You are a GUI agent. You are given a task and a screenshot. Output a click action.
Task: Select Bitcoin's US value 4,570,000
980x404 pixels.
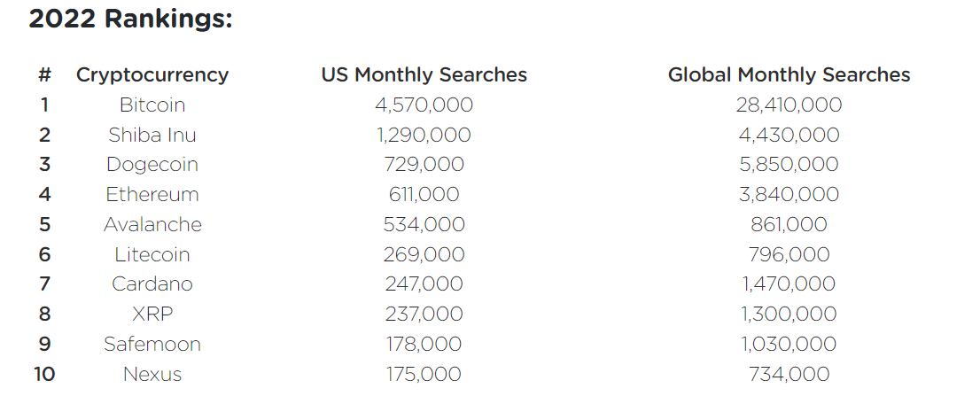point(424,105)
